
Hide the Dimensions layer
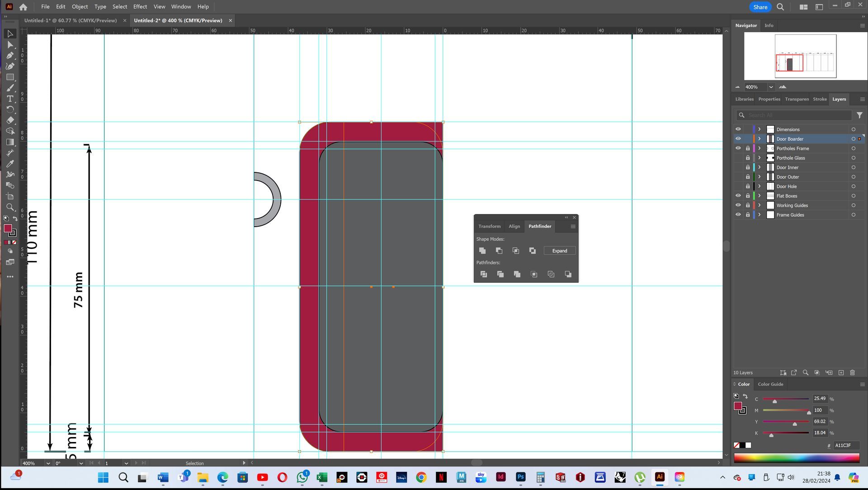click(738, 129)
